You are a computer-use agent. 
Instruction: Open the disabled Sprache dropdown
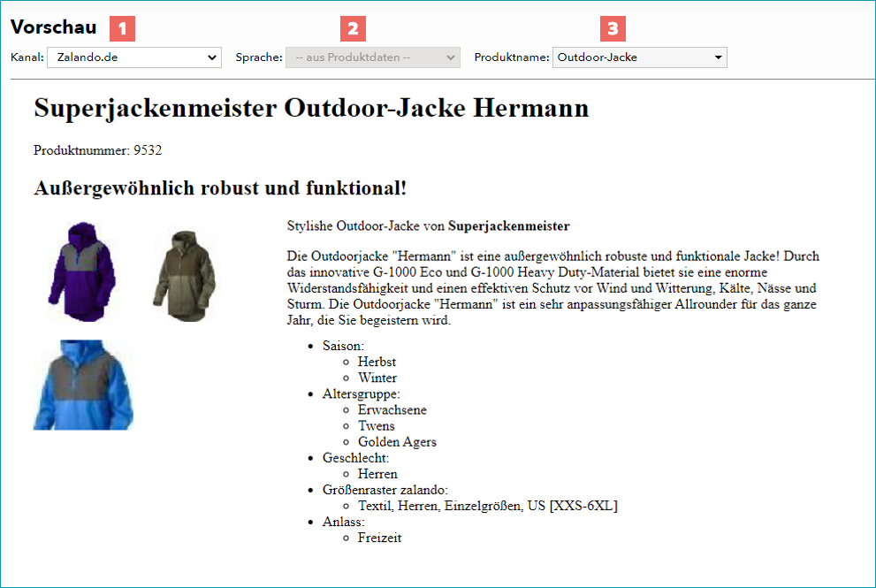tap(373, 57)
